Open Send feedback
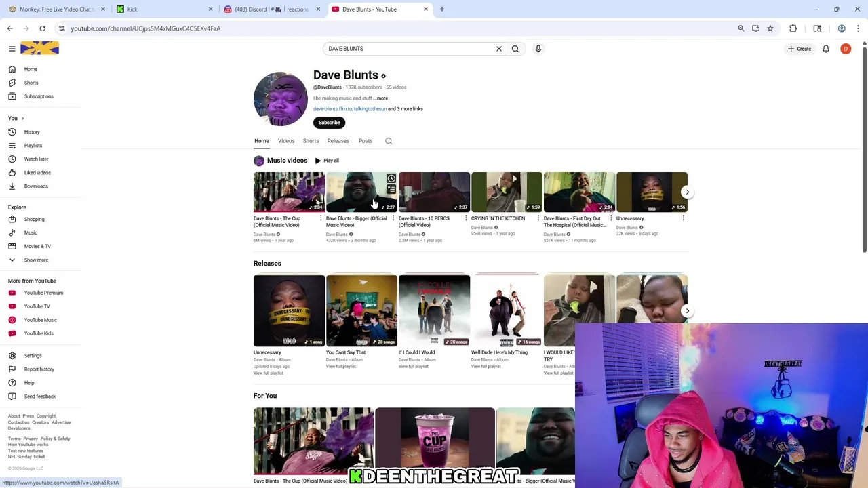Image resolution: width=868 pixels, height=488 pixels. [41, 396]
